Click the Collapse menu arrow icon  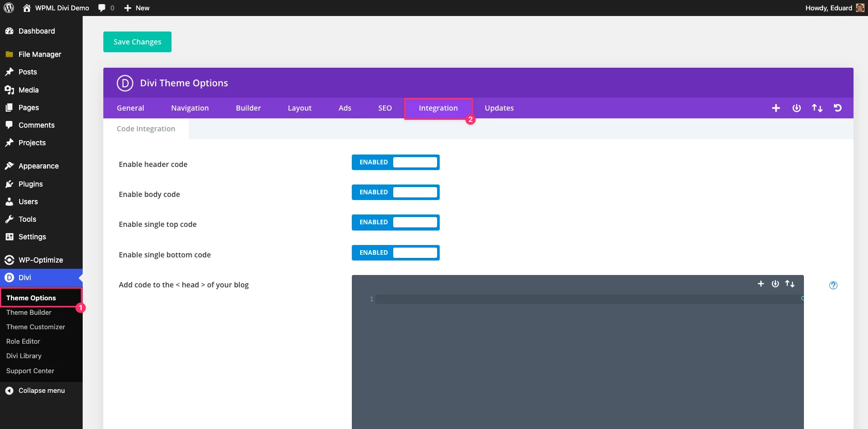coord(9,391)
